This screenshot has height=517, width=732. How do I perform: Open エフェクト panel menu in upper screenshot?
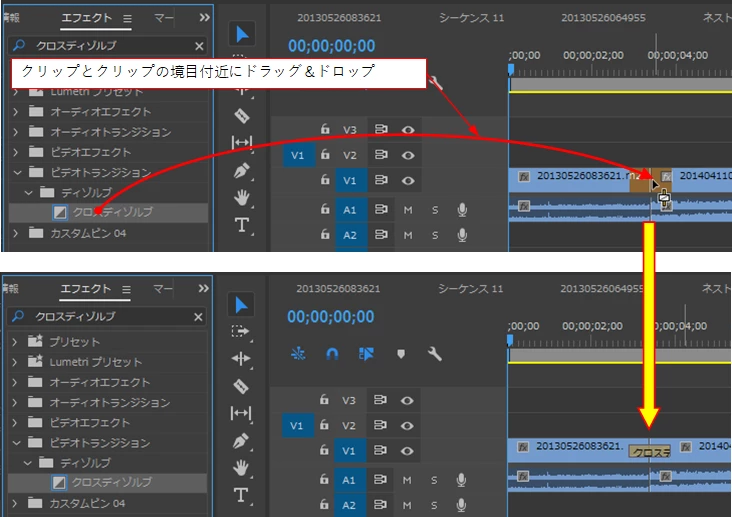point(127,18)
